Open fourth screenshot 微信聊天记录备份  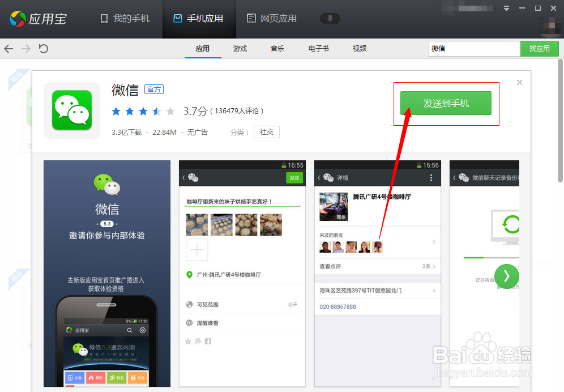tap(485, 274)
